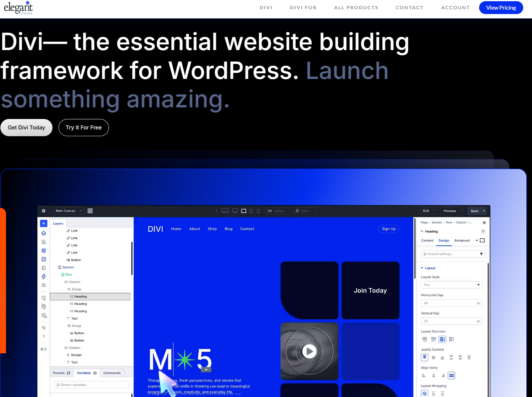
Task: Open the dropdown arrow next to Exit
Action: pos(435,211)
